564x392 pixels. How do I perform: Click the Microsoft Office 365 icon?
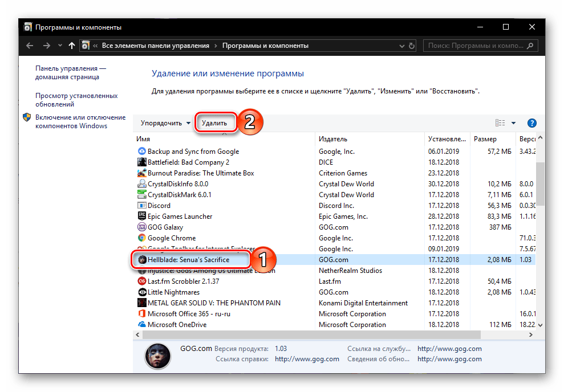(142, 314)
